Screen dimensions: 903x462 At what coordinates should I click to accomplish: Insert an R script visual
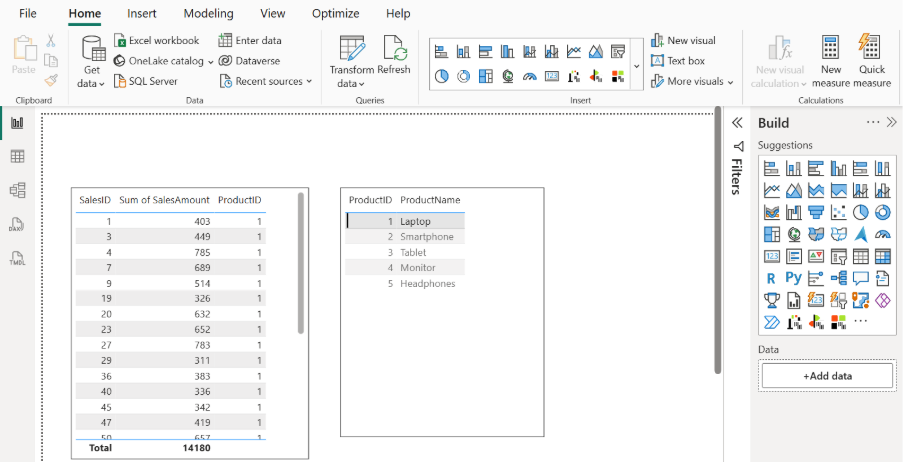tap(771, 278)
